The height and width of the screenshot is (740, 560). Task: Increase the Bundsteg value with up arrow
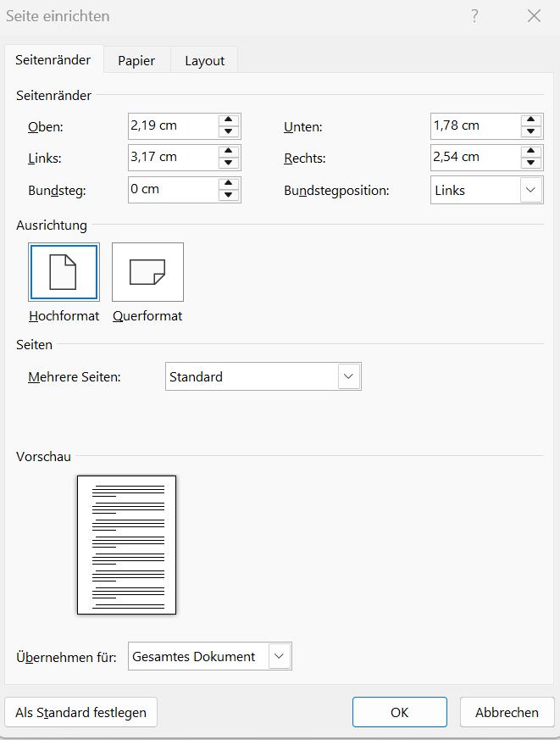click(229, 183)
